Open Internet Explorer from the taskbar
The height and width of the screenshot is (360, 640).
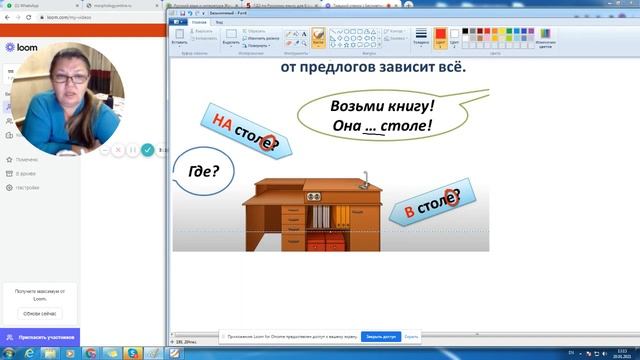pyautogui.click(x=29, y=353)
